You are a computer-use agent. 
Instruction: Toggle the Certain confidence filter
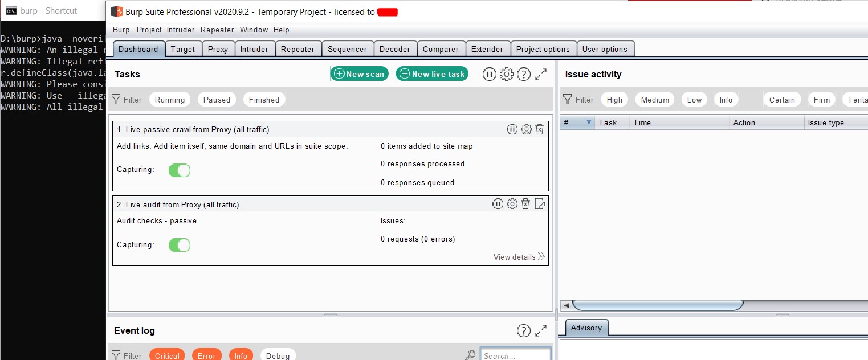click(x=782, y=100)
